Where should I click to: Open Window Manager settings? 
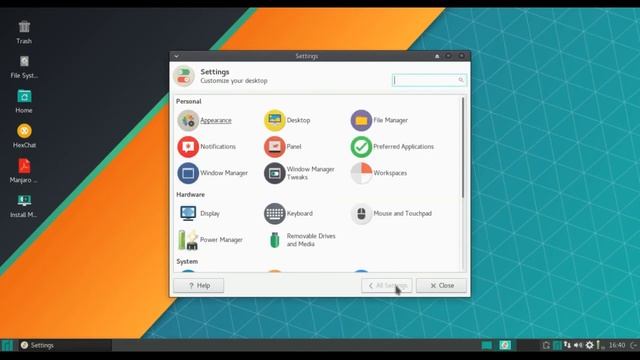[x=213, y=173]
